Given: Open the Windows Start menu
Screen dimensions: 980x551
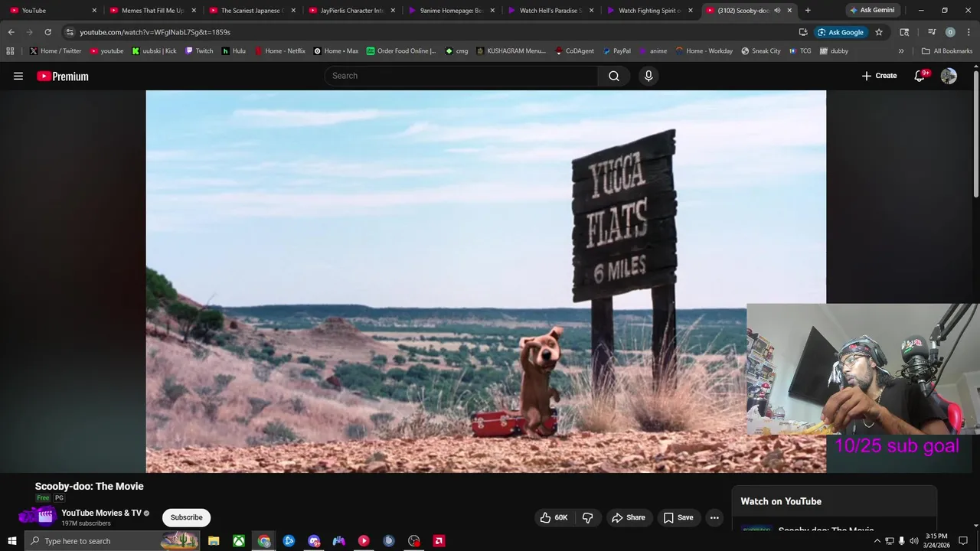Looking at the screenshot, I should 11,541.
